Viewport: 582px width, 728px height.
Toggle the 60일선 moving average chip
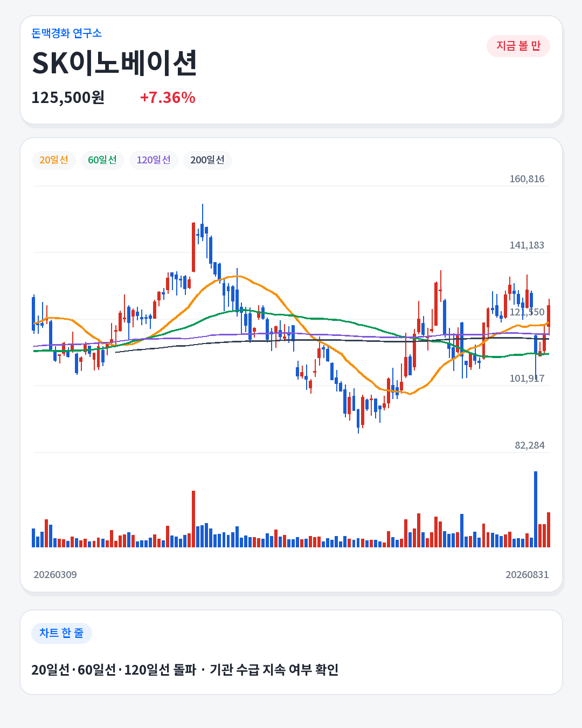click(x=102, y=160)
